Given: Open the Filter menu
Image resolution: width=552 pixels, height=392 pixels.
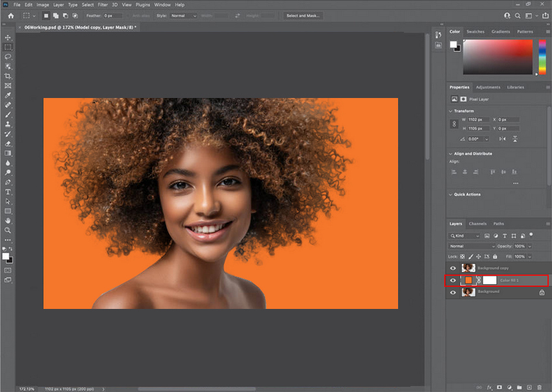Looking at the screenshot, I should point(103,5).
